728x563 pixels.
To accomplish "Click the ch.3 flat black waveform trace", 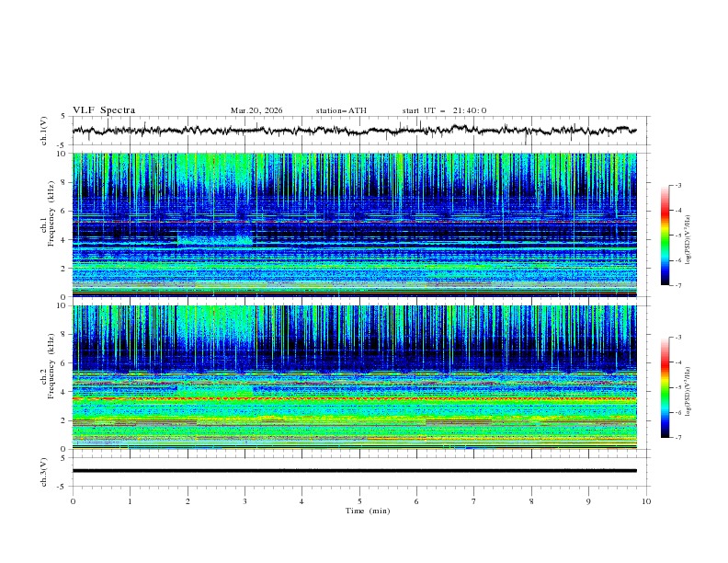I will [x=354, y=471].
